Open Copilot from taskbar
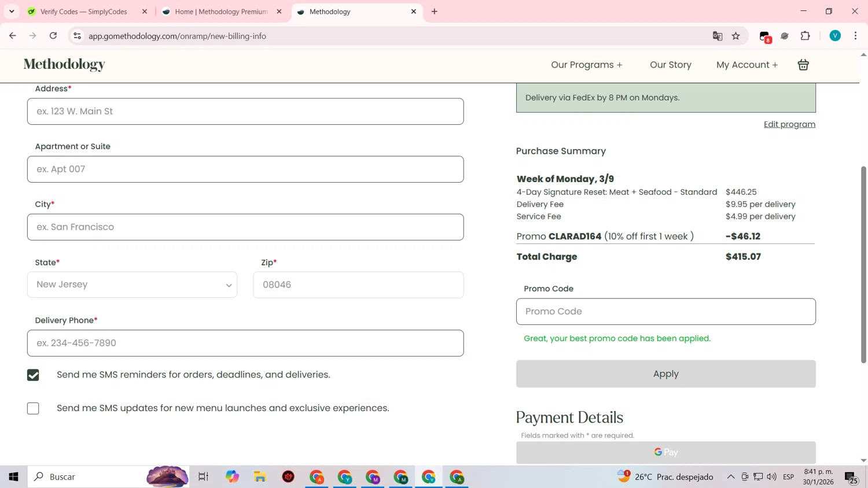 coord(232,477)
